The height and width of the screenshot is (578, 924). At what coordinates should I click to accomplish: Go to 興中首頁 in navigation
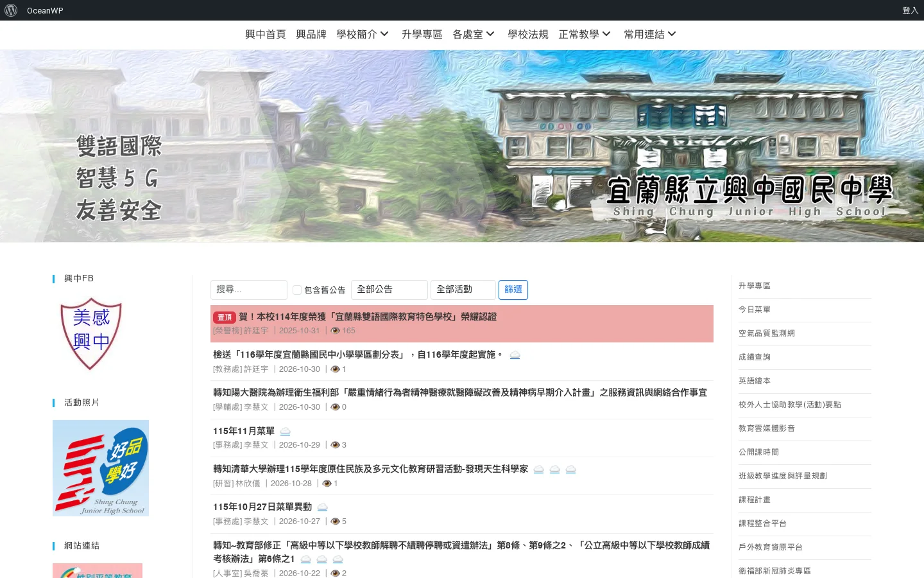click(x=266, y=35)
